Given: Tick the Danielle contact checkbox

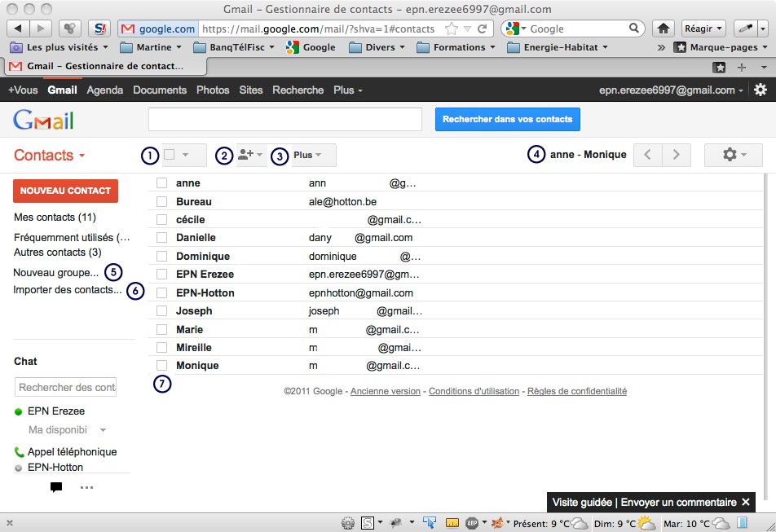Looking at the screenshot, I should (161, 237).
